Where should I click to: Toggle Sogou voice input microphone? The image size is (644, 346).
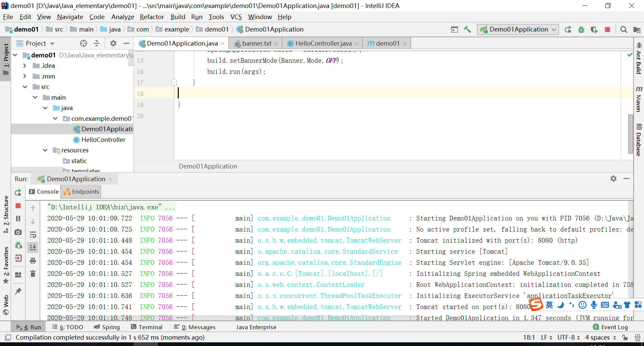click(594, 305)
